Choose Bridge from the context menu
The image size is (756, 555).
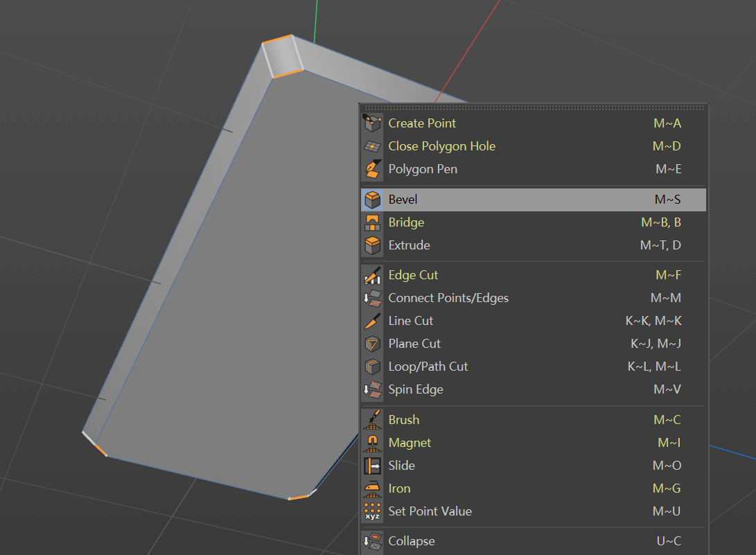click(534, 222)
